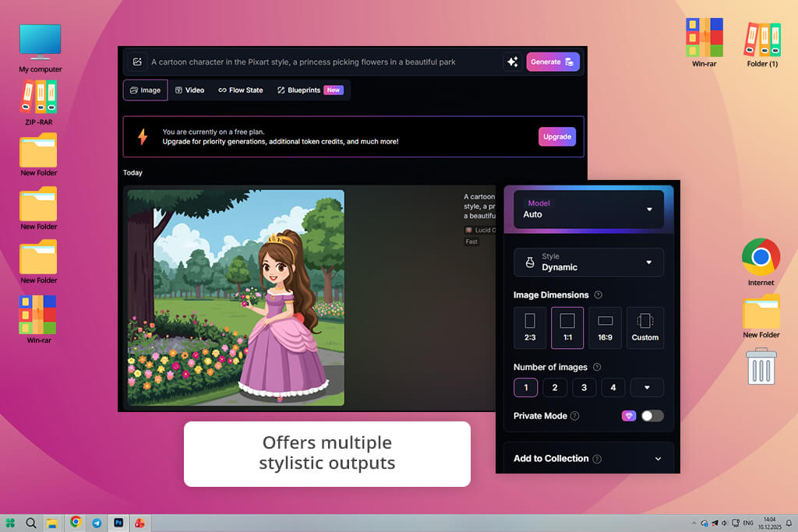Click the sparkle prompt enhance icon

[x=513, y=62]
